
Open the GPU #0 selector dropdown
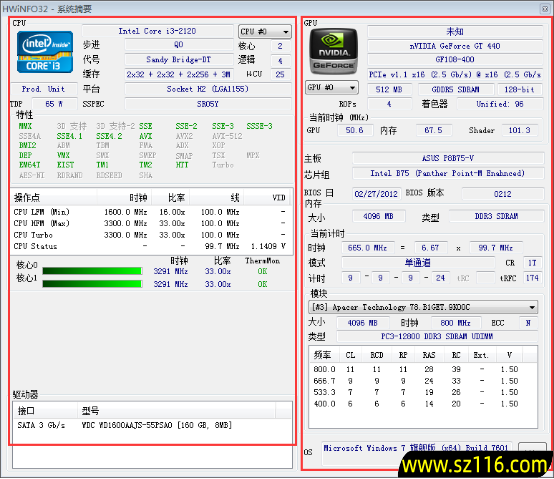(x=332, y=87)
